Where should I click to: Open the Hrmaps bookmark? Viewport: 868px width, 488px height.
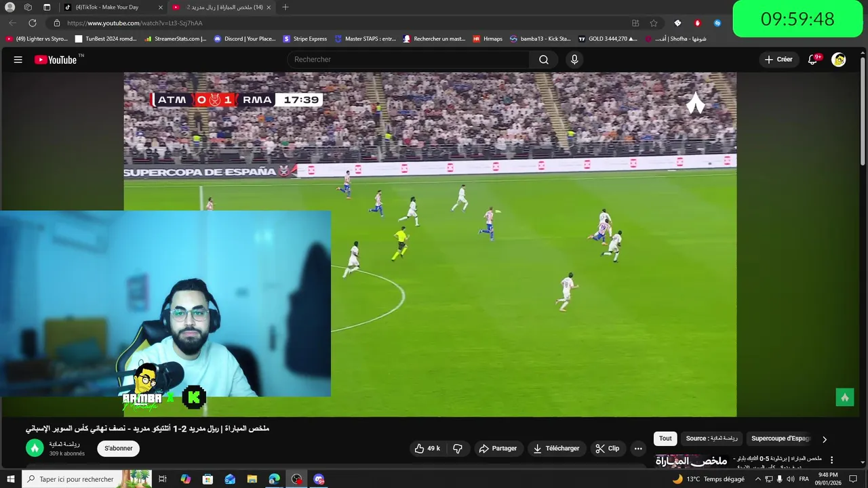tap(488, 39)
